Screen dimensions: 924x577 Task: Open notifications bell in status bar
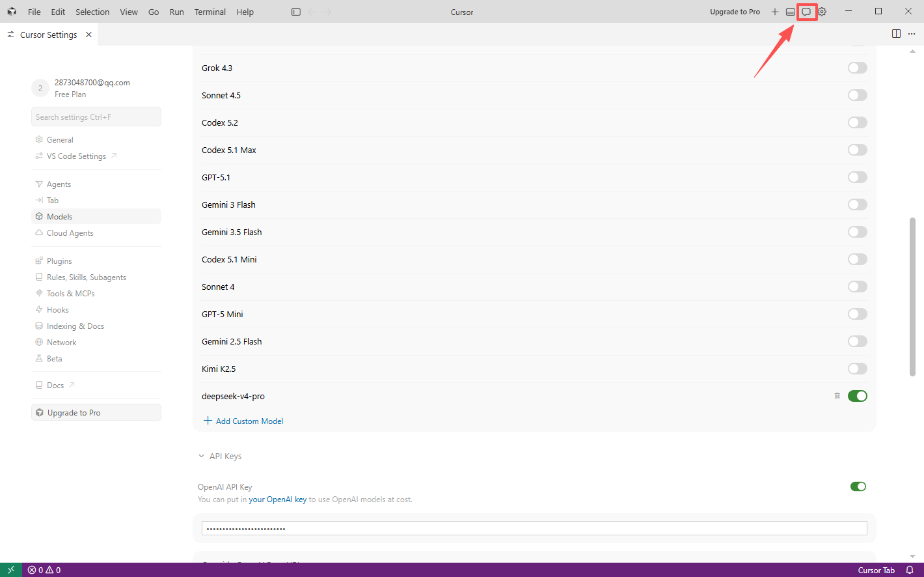(x=910, y=570)
